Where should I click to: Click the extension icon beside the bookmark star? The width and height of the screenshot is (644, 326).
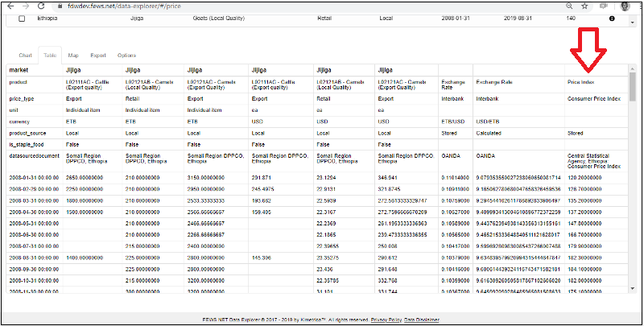[x=604, y=5]
